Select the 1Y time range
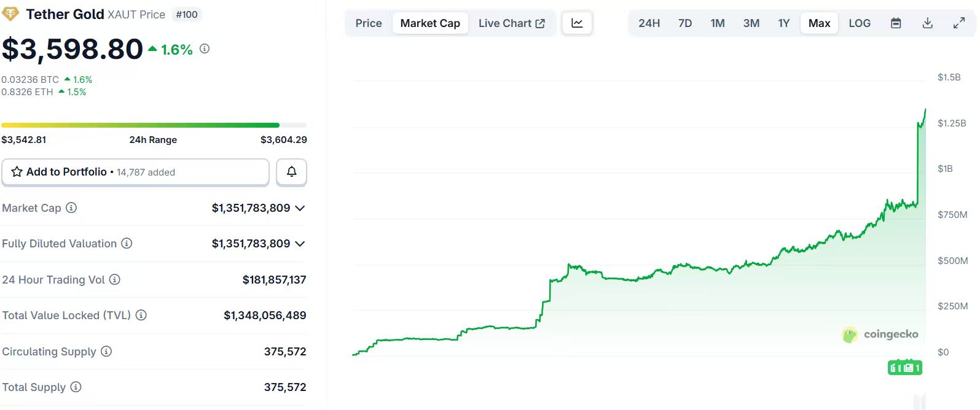Screen dimensions: 980x410 pyautogui.click(x=783, y=23)
